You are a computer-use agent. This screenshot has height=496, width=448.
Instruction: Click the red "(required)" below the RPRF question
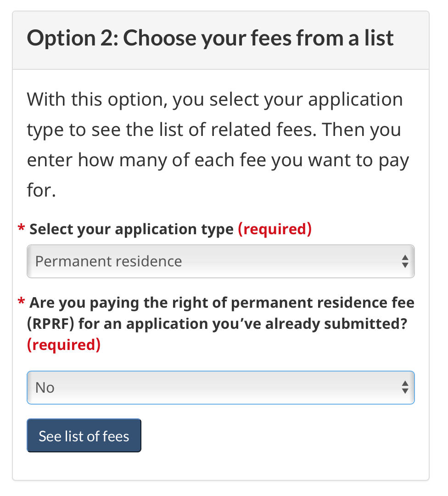pos(64,344)
